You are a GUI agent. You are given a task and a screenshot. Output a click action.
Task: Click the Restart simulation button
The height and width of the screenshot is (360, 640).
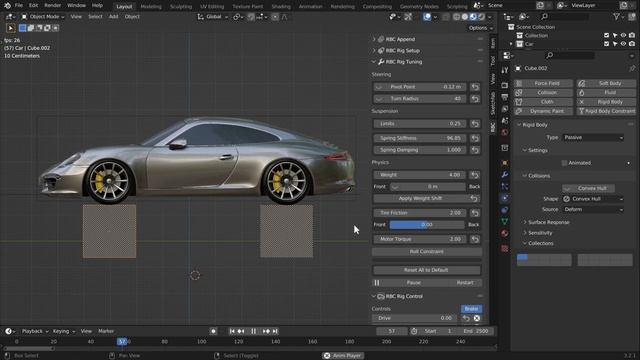[465, 283]
